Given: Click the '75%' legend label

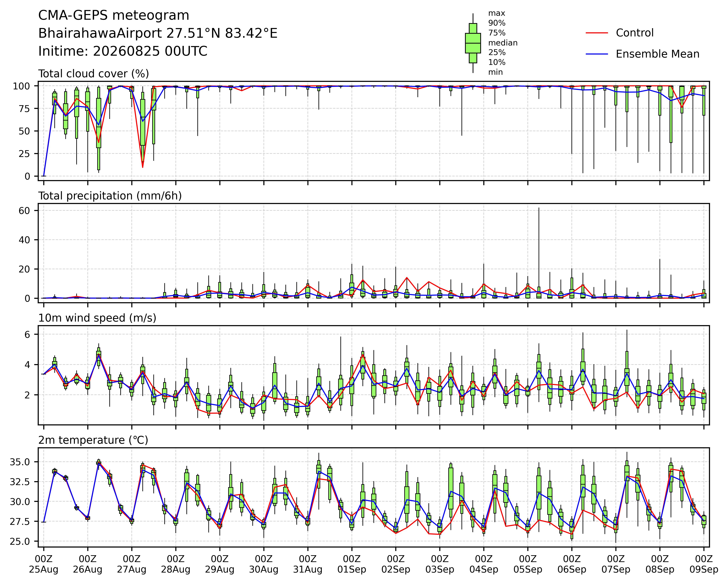Looking at the screenshot, I should 497,33.
